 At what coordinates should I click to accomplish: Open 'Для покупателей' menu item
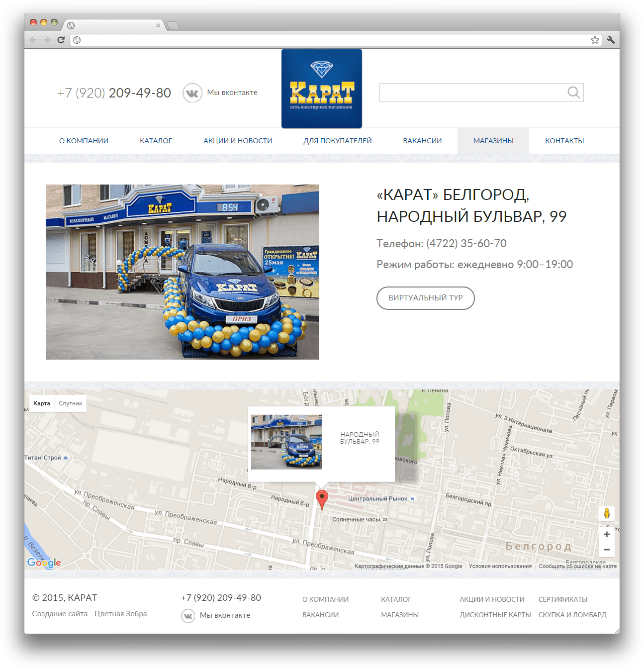(x=338, y=141)
